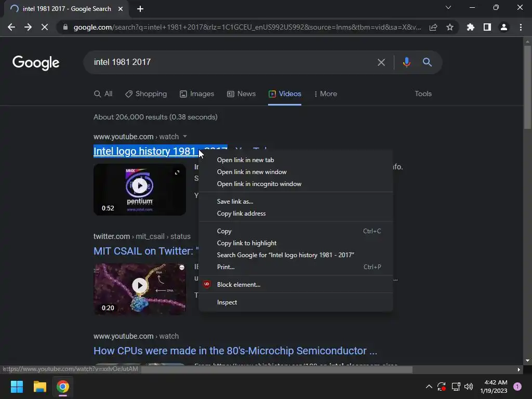Click horizontal scrollbar right arrow

point(519,369)
